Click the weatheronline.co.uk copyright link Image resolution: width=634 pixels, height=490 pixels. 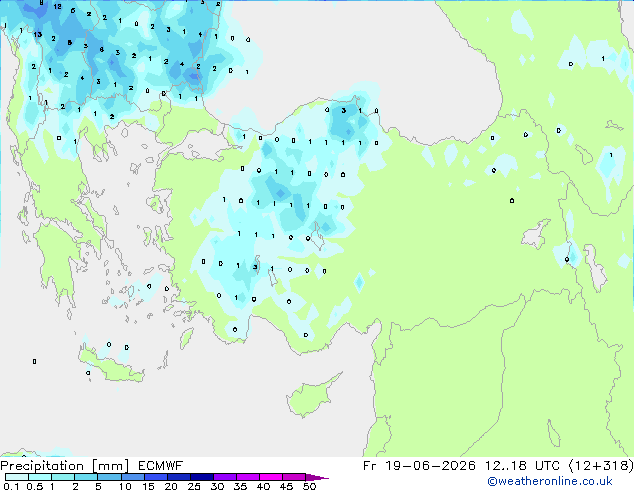click(550, 481)
